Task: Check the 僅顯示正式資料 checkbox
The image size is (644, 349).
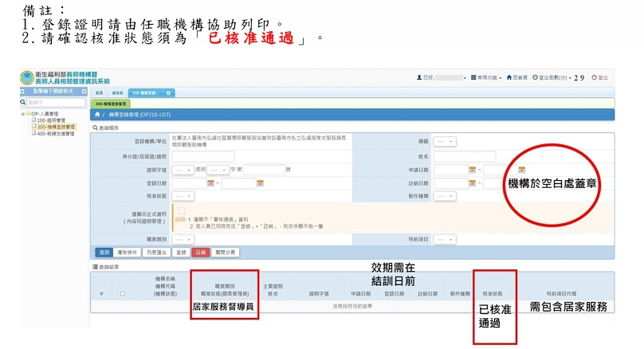Action: pos(181,210)
